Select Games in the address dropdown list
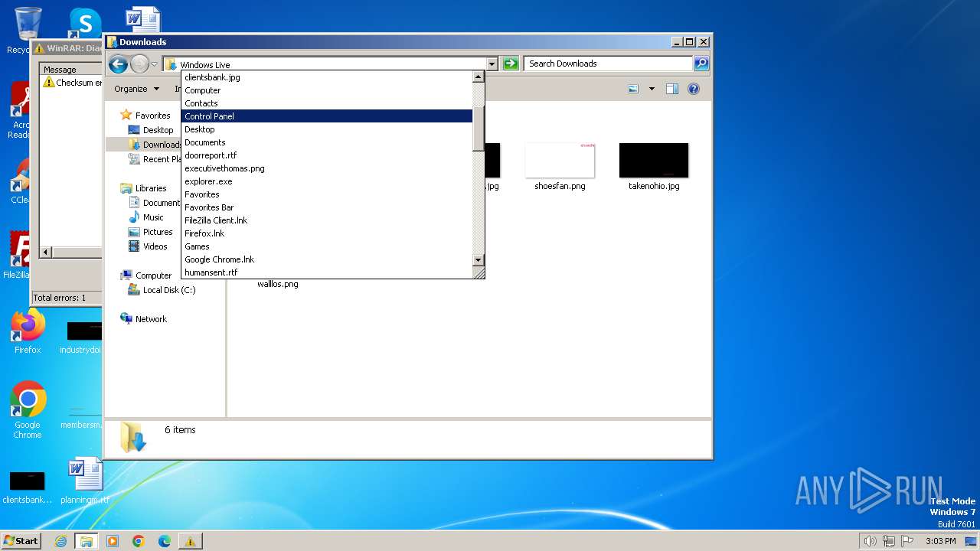The height and width of the screenshot is (551, 980). 327,246
